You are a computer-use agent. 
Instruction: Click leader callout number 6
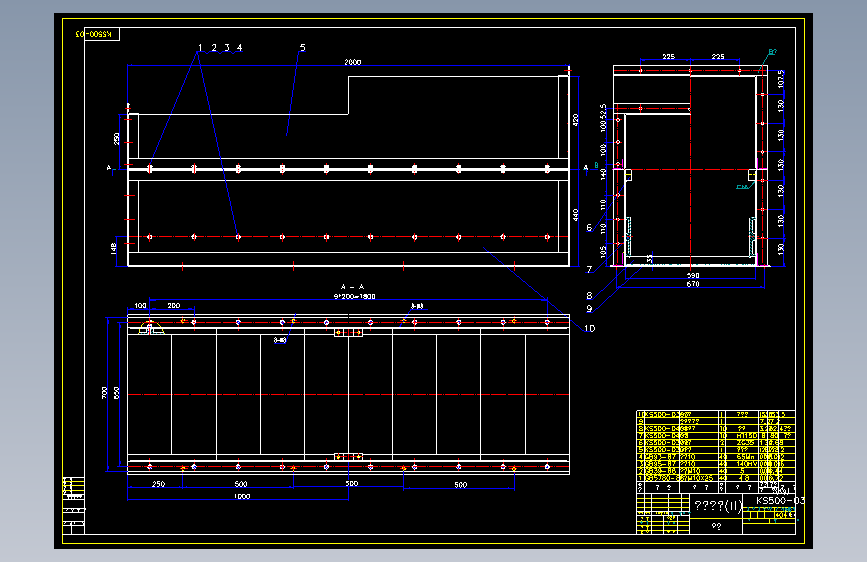pyautogui.click(x=589, y=227)
